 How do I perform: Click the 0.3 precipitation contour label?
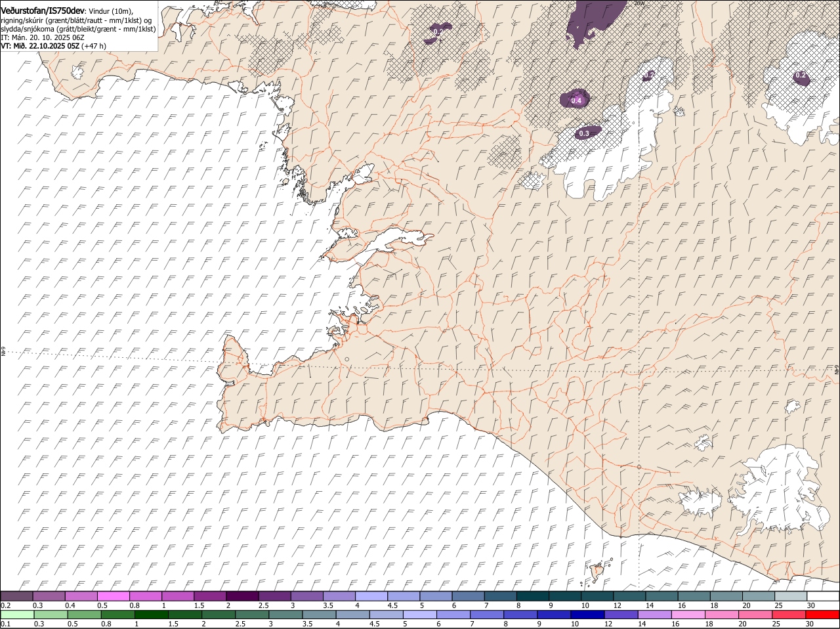[x=584, y=133]
